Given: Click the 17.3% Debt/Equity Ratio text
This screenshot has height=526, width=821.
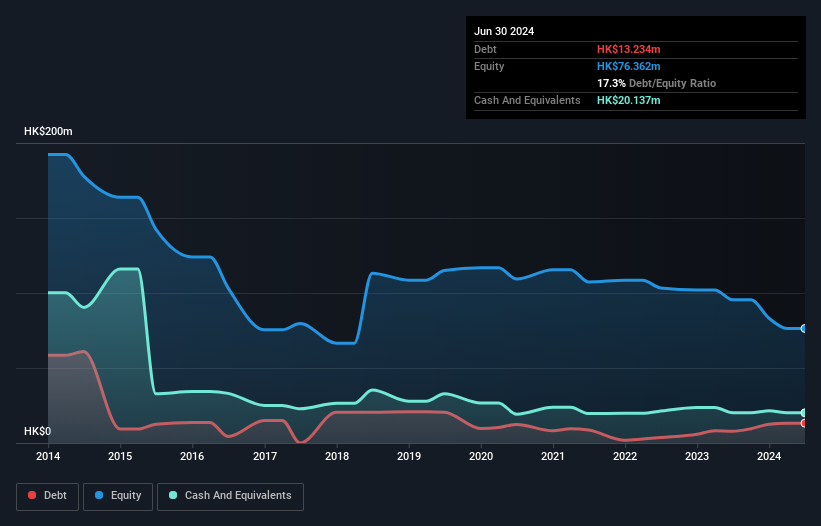Looking at the screenshot, I should pyautogui.click(x=656, y=83).
